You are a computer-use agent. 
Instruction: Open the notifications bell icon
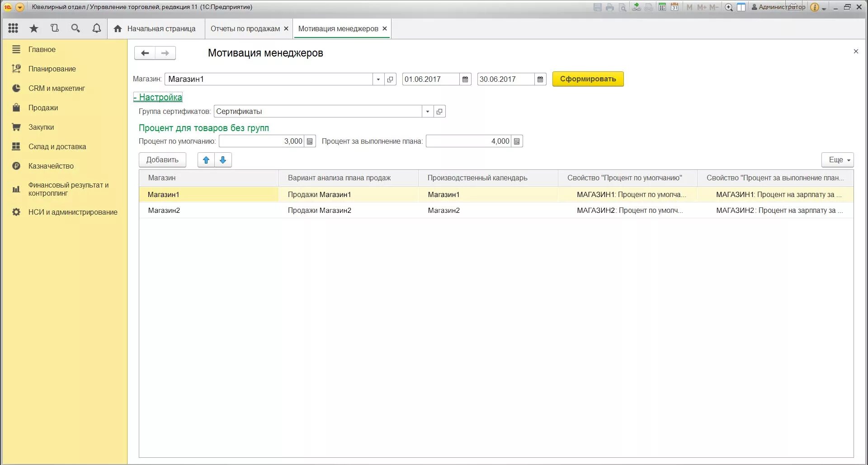[x=97, y=28]
